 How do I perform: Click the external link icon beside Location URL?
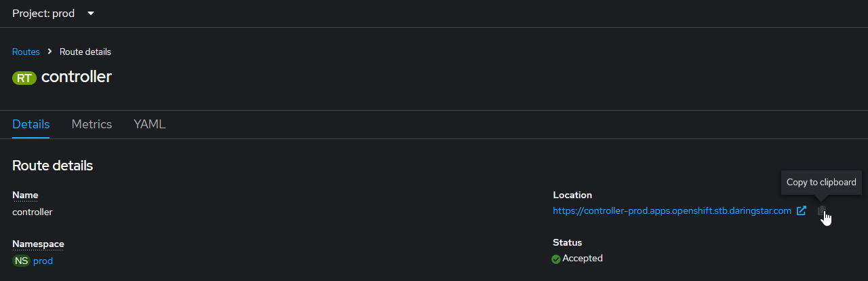pyautogui.click(x=802, y=210)
